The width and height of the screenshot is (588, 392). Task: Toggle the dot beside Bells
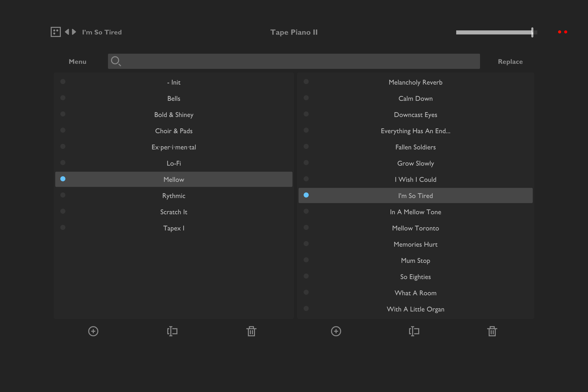click(x=63, y=98)
